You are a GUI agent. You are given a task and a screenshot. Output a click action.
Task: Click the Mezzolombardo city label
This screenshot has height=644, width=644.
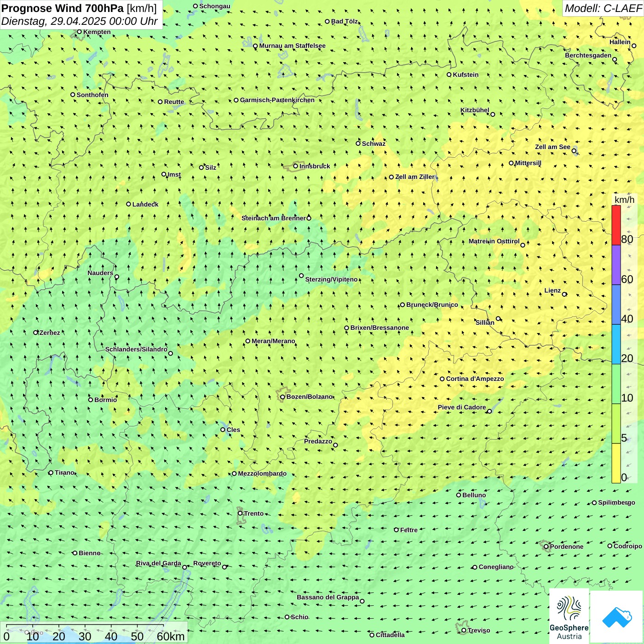pyautogui.click(x=262, y=473)
